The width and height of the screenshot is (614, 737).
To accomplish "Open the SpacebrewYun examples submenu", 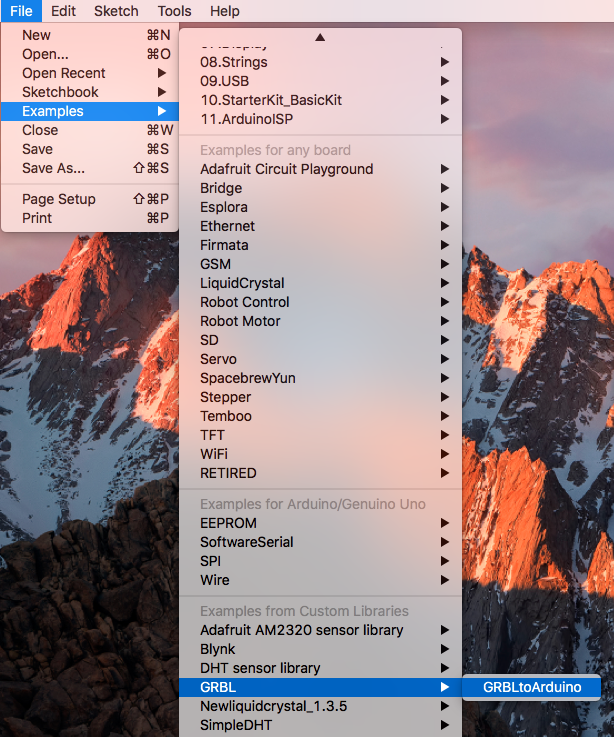I will 320,378.
